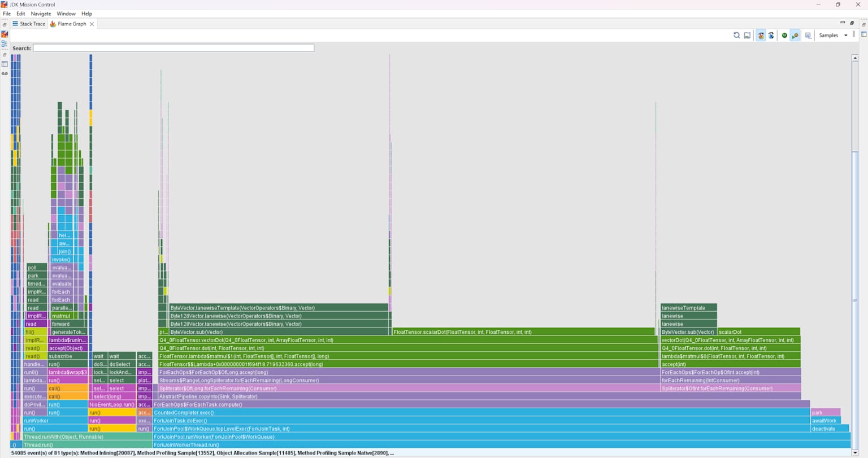Click the save disk toolbar icon
This screenshot has height=458, width=868.
[808, 36]
